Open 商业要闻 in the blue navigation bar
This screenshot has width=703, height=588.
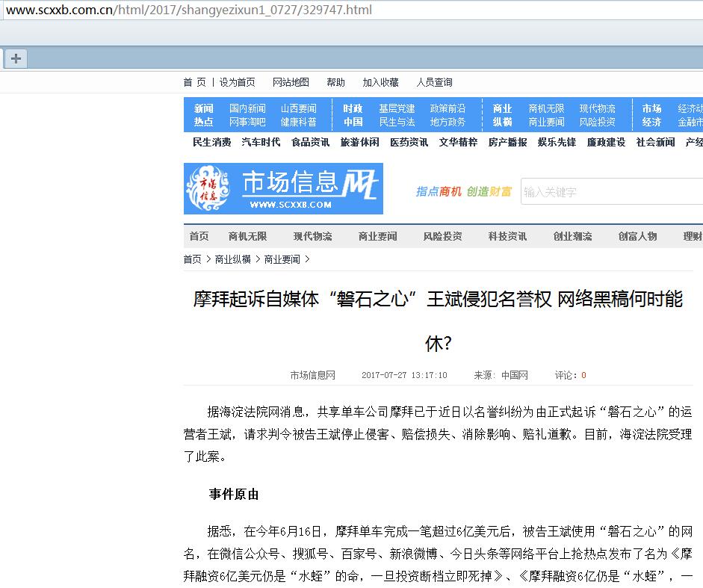coord(547,122)
